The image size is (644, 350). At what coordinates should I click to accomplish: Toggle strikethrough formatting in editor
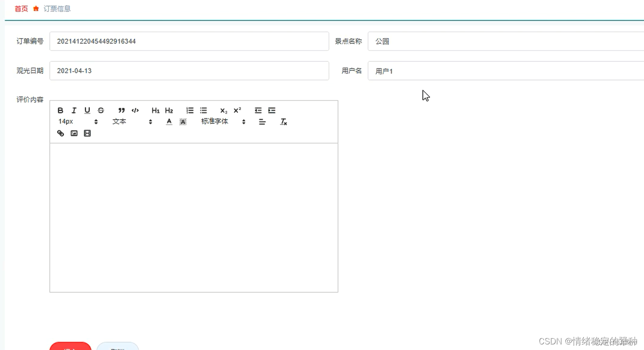click(101, 110)
